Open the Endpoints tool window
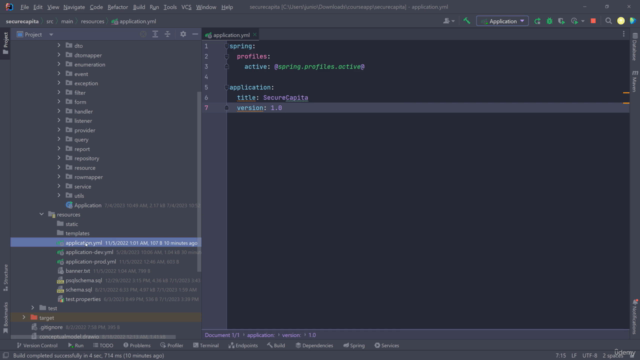 [243, 345]
